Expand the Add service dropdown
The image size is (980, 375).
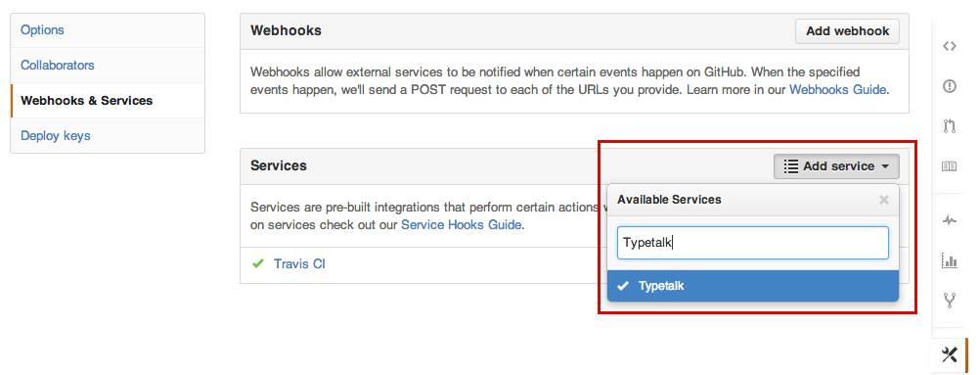click(836, 166)
